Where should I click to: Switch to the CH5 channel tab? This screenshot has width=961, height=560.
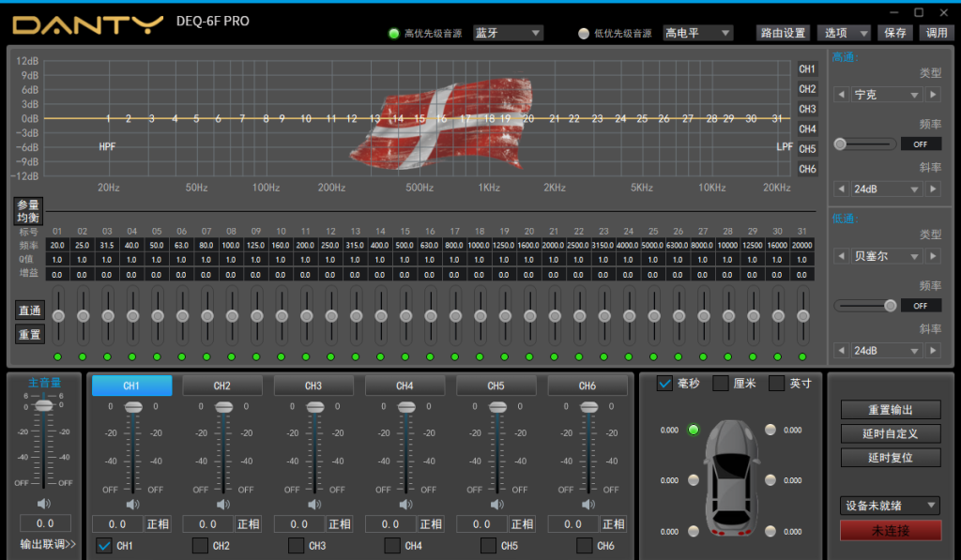(496, 386)
